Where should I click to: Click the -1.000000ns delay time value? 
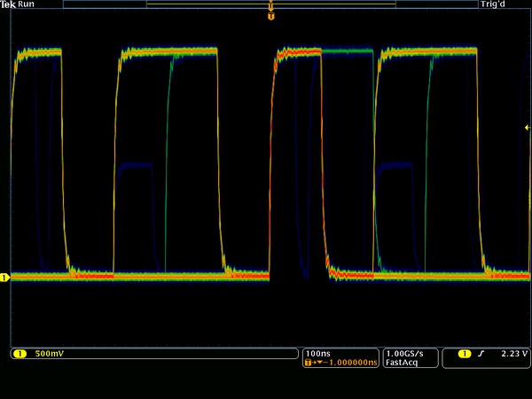(x=347, y=363)
